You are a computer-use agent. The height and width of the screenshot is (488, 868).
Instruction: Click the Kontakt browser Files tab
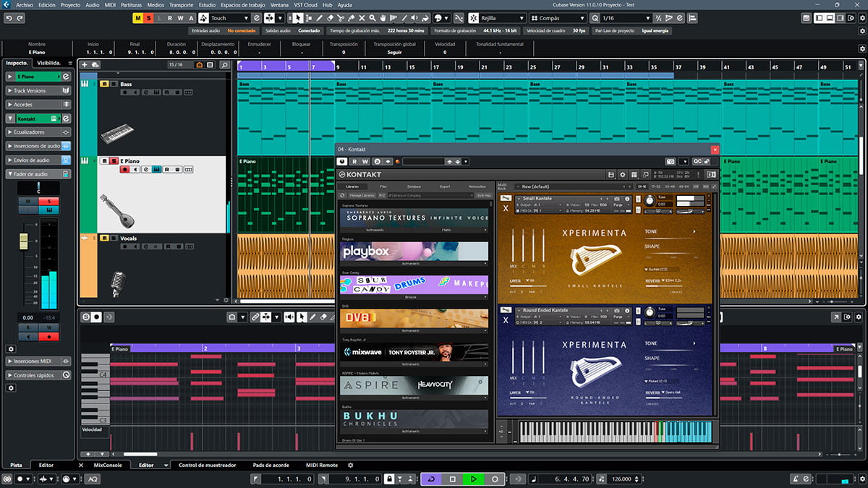383,187
